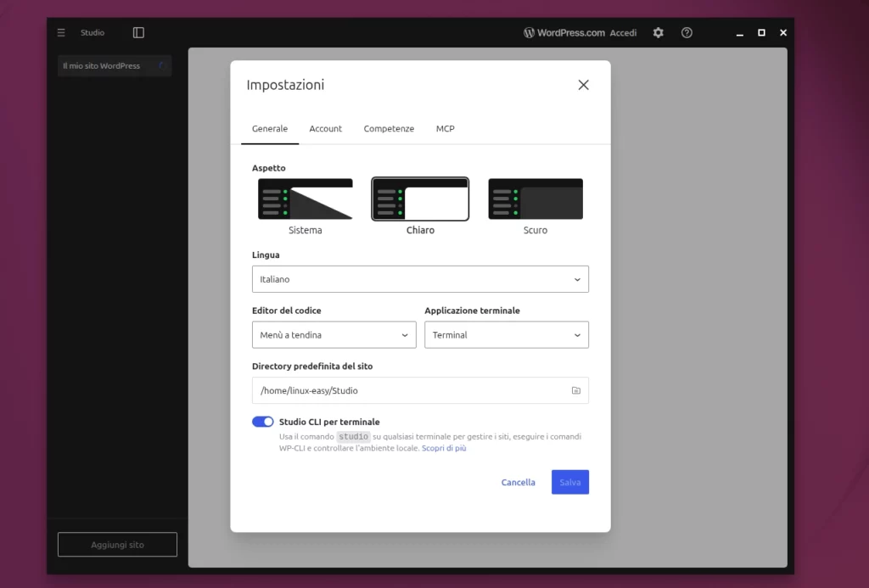Open the hamburger menu beside Studio

click(x=61, y=33)
